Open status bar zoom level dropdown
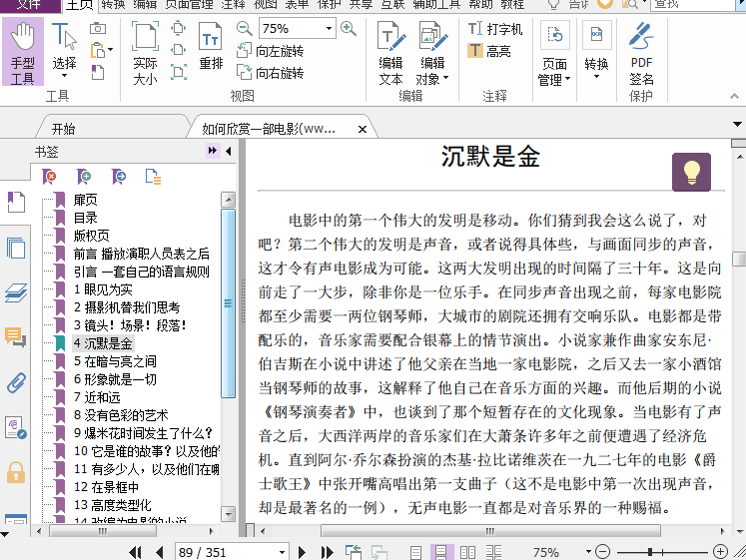The width and height of the screenshot is (746, 560). (588, 552)
